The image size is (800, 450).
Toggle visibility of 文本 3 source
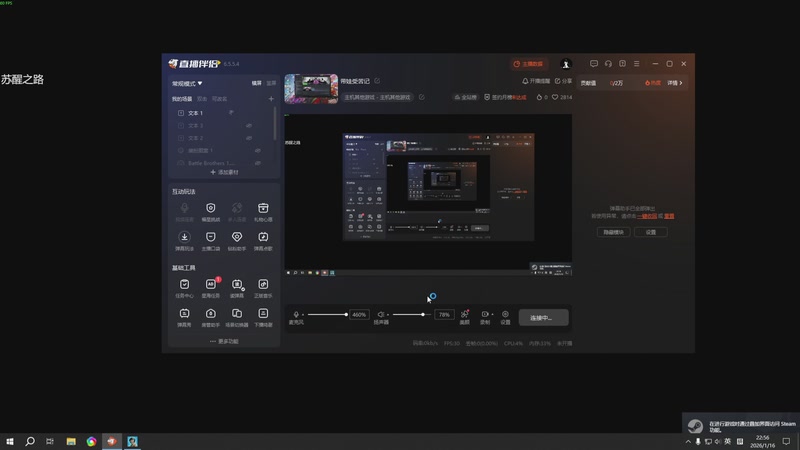point(249,126)
